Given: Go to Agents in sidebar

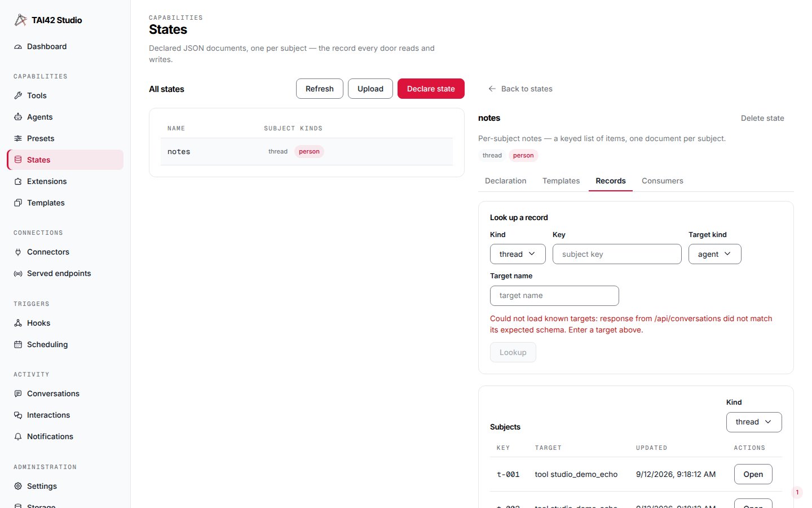Looking at the screenshot, I should [x=65, y=117].
